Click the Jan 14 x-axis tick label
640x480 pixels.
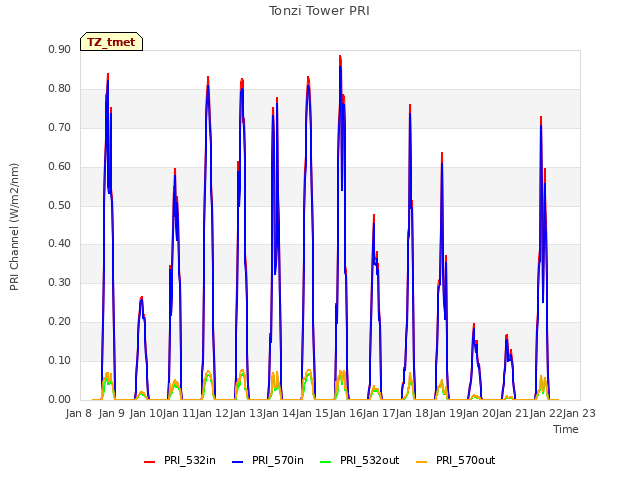(279, 413)
